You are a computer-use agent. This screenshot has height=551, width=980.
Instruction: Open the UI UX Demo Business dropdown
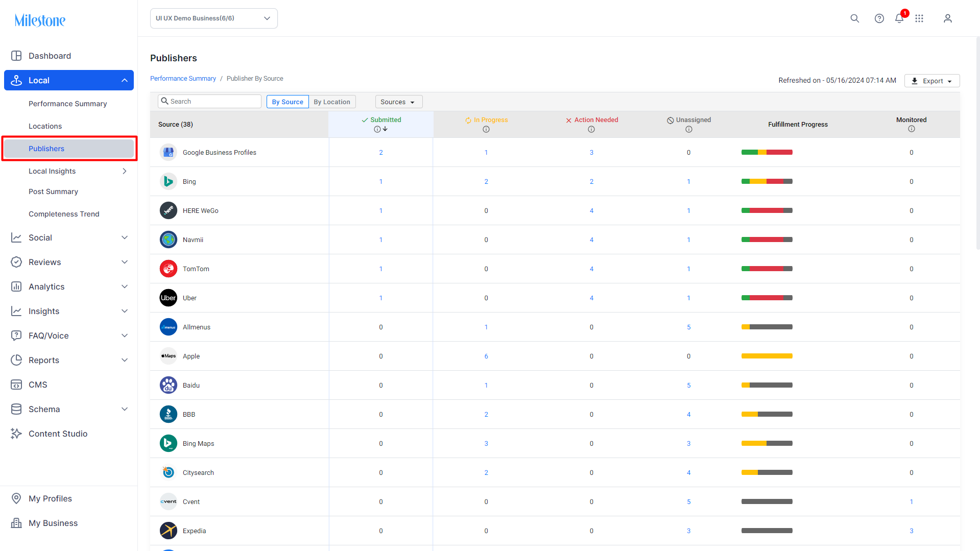213,18
